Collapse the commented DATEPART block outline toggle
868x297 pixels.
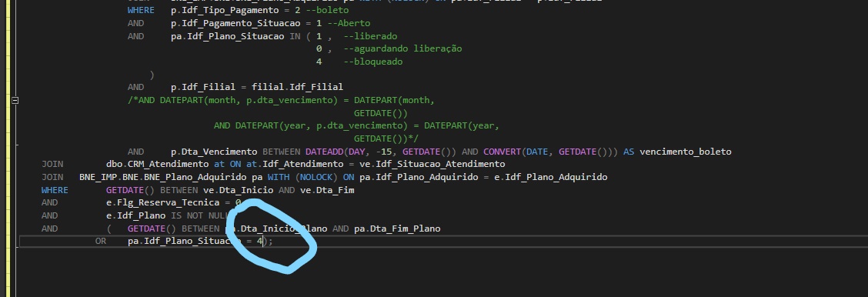(15, 100)
